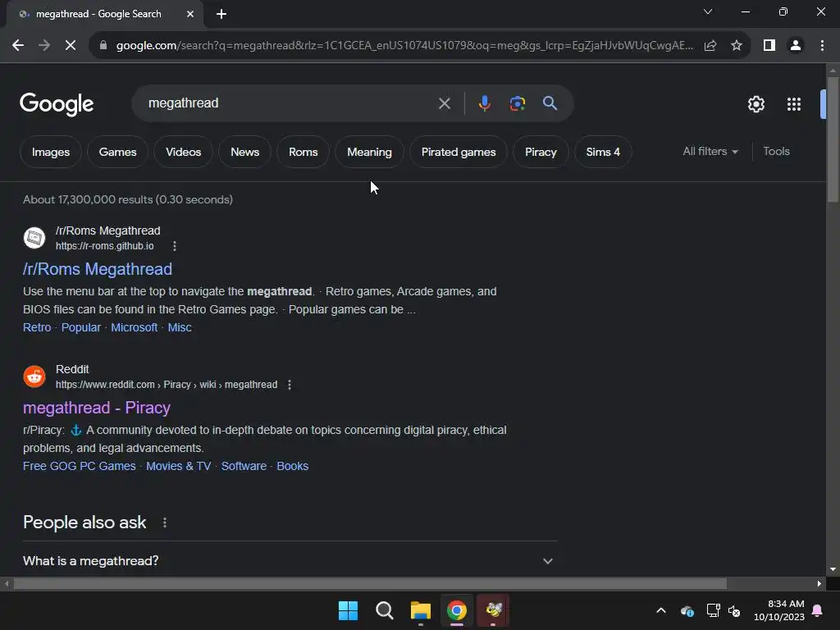
Task: Click the magnifier search button
Action: [x=550, y=103]
